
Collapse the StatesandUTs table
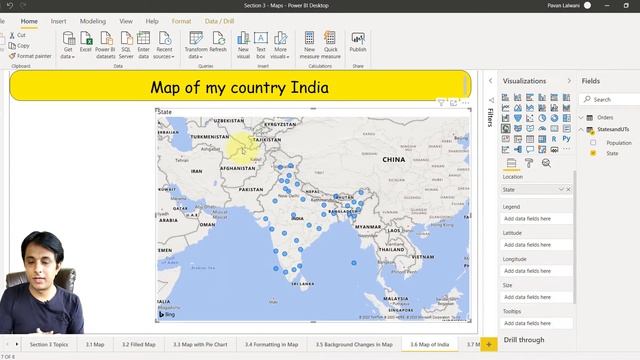tap(581, 129)
